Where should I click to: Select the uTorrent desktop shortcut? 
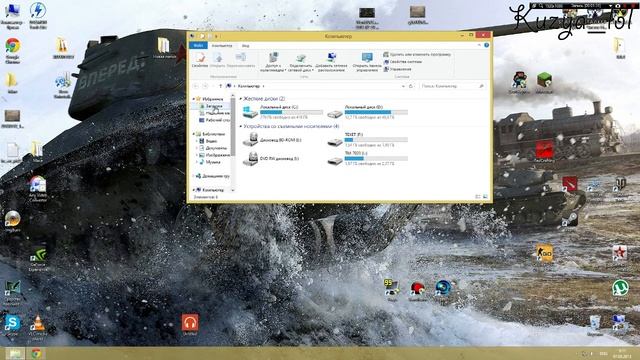(620, 288)
